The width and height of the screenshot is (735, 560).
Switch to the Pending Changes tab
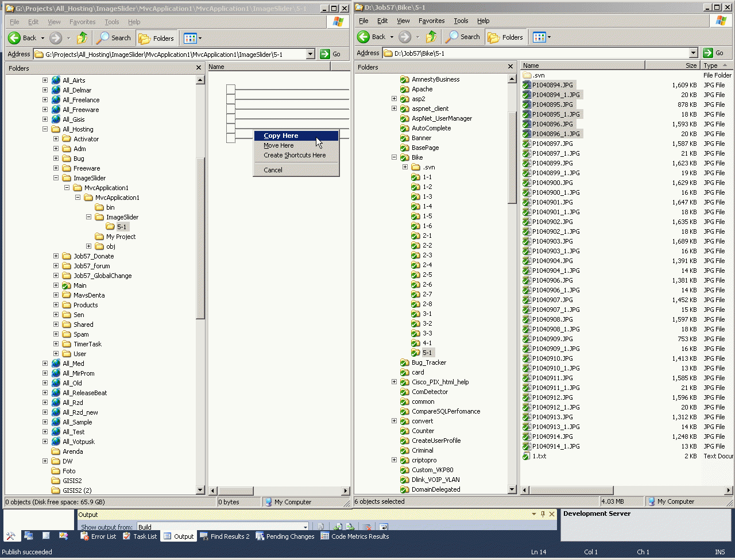[285, 536]
